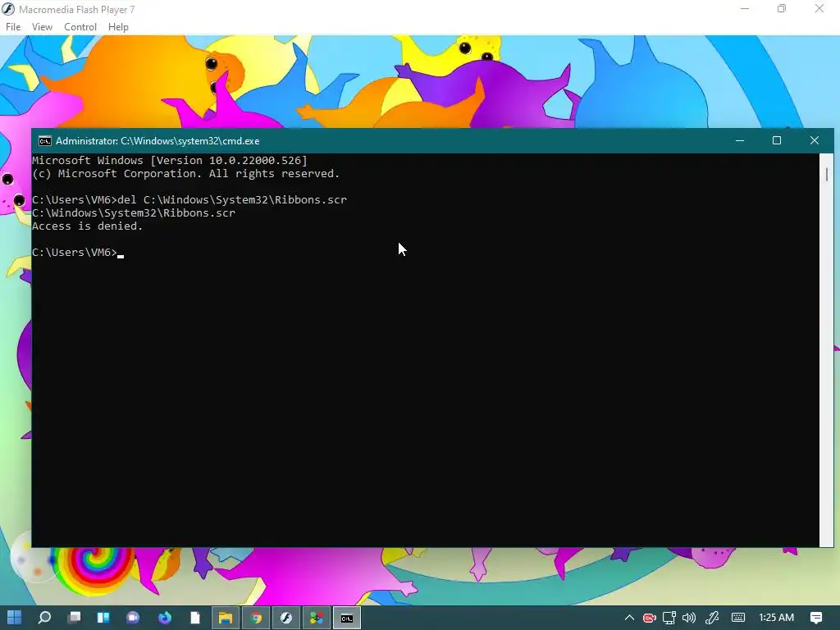840x630 pixels.
Task: Switch to Flash Player on taskbar
Action: [286, 618]
